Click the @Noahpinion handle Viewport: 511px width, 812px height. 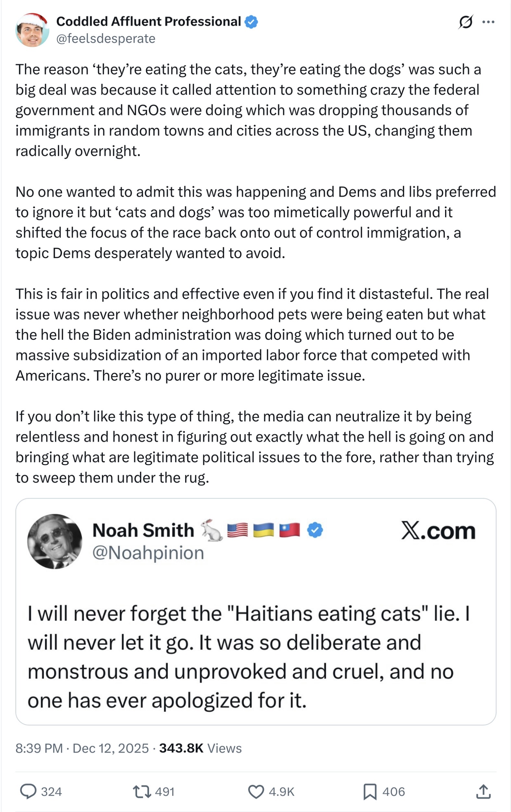(x=148, y=553)
